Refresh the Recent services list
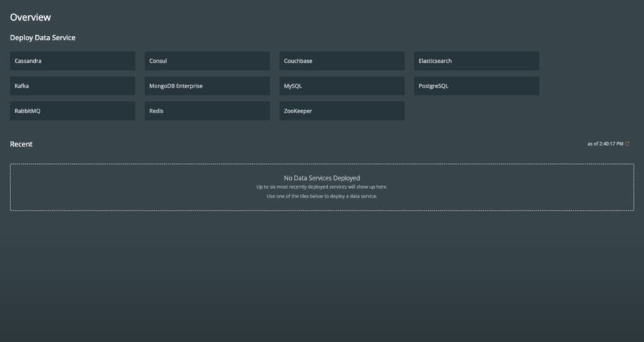Screen dimensions: 644x342 [628, 144]
